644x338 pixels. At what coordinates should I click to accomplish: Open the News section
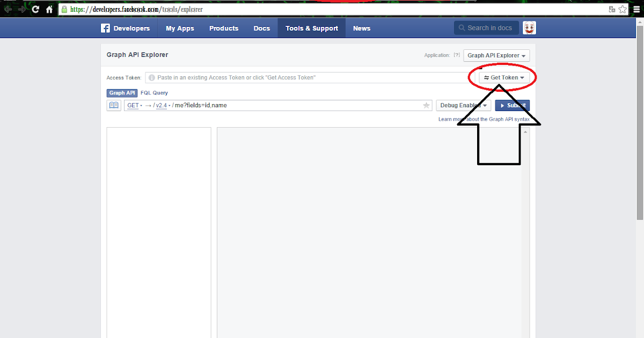tap(362, 28)
